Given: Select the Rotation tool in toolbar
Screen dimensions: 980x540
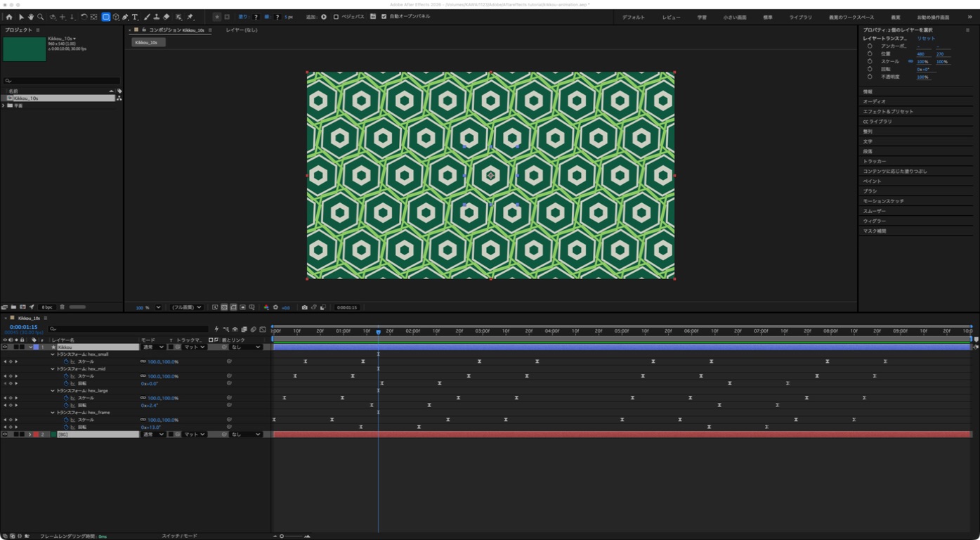Looking at the screenshot, I should [84, 17].
